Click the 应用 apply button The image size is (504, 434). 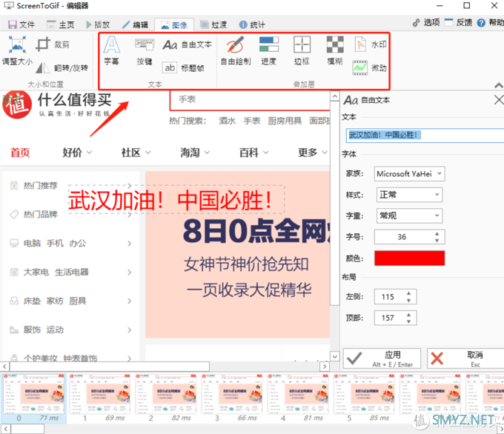tap(382, 358)
